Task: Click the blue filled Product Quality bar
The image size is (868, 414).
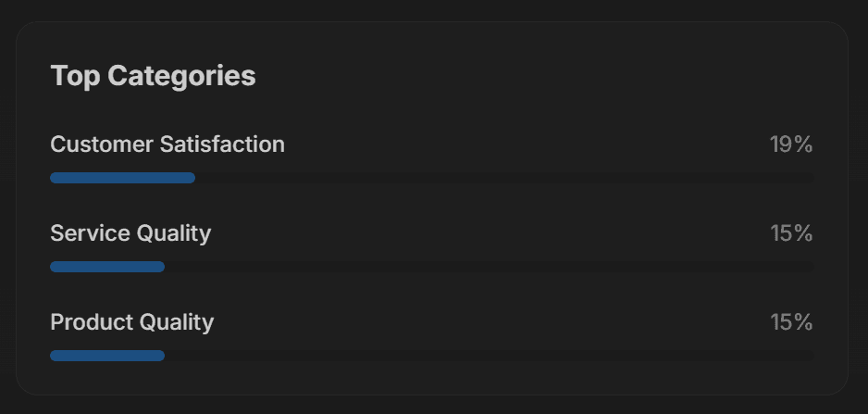Action: point(107,356)
